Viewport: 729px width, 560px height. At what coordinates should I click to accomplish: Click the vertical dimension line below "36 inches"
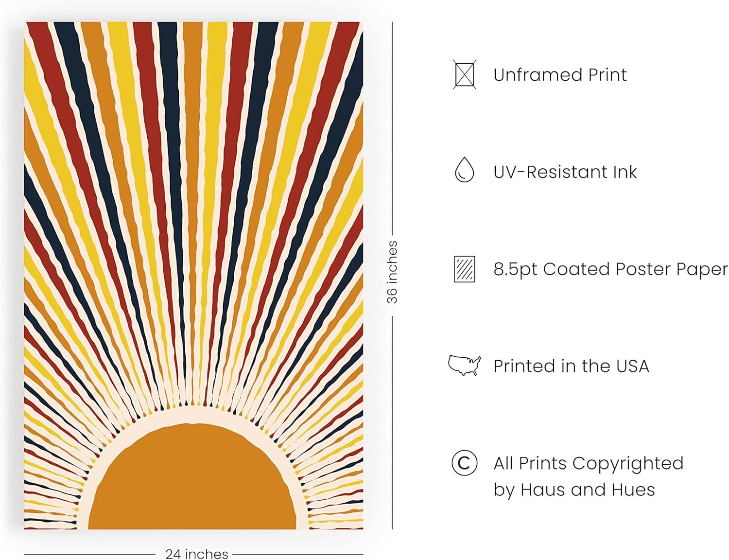[392, 423]
